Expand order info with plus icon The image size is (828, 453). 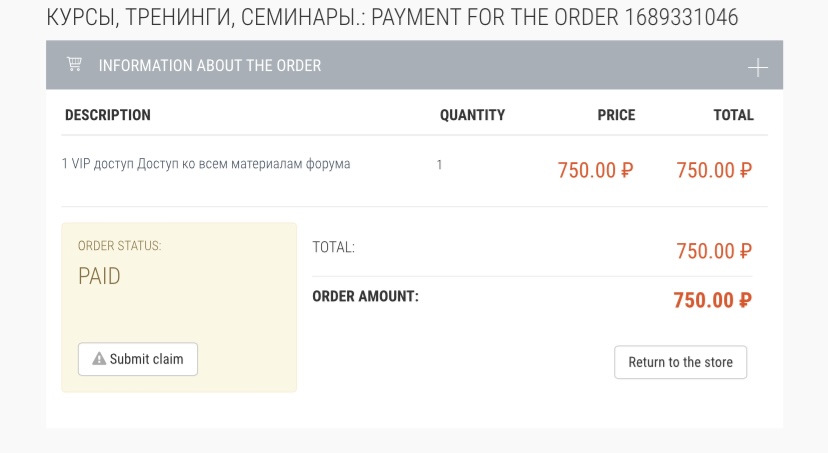(757, 68)
